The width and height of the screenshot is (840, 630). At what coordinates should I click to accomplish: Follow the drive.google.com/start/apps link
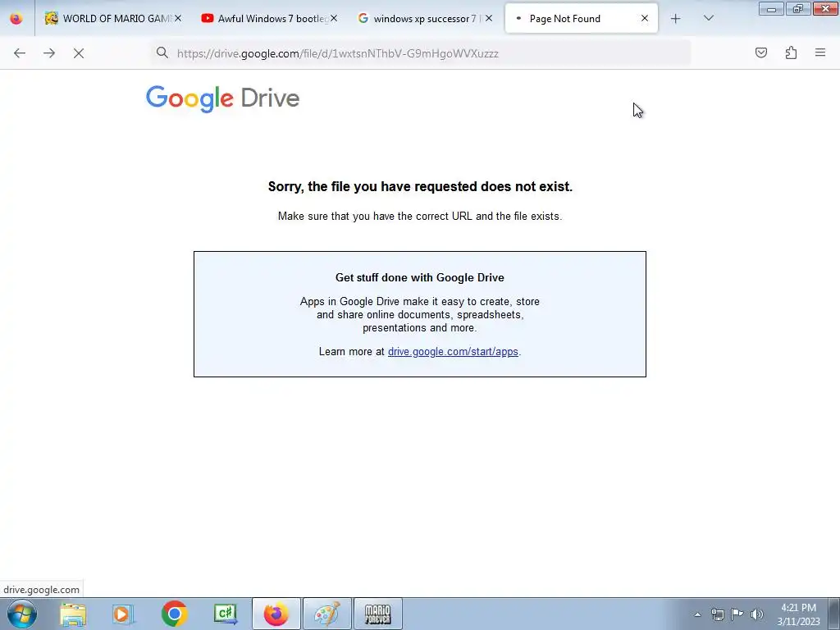453,351
